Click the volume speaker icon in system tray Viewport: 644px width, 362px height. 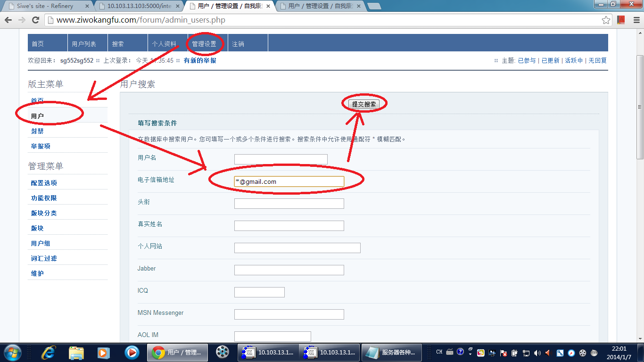coord(537,352)
